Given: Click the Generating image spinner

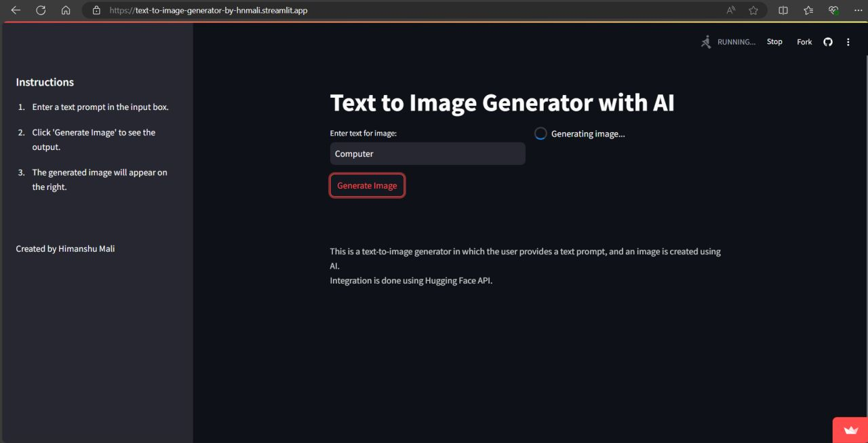Looking at the screenshot, I should click(x=540, y=133).
